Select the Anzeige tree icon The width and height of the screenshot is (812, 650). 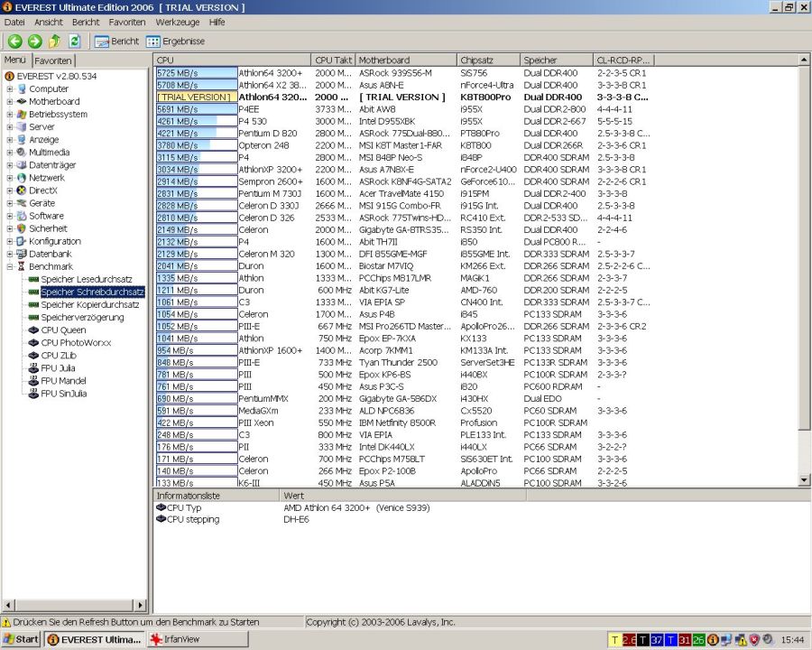22,139
